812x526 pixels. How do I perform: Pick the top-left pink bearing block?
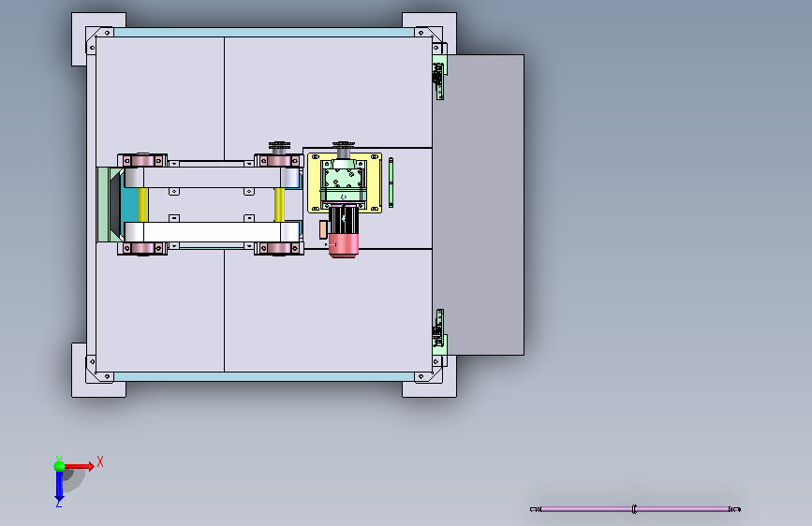tap(142, 160)
